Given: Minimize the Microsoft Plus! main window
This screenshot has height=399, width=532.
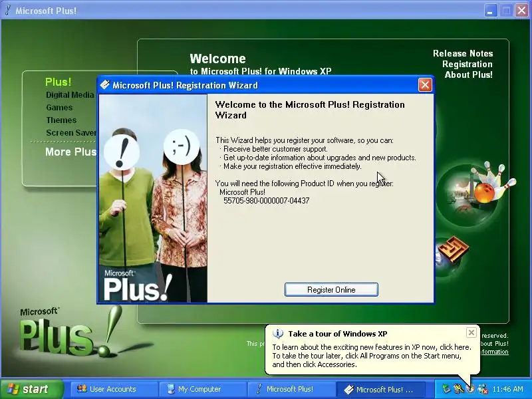Looking at the screenshot, I should (490, 11).
